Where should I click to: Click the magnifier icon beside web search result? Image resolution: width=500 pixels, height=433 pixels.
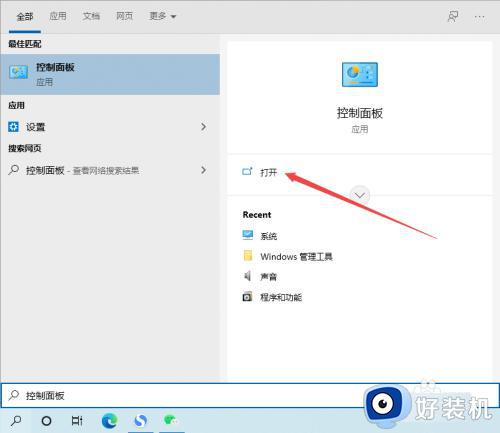[14, 170]
